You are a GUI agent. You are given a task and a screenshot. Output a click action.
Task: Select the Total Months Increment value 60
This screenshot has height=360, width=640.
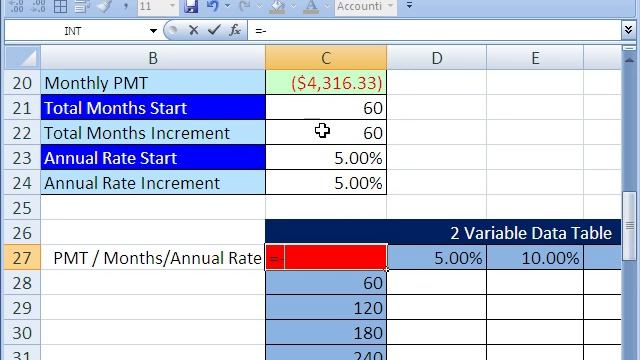coord(326,133)
